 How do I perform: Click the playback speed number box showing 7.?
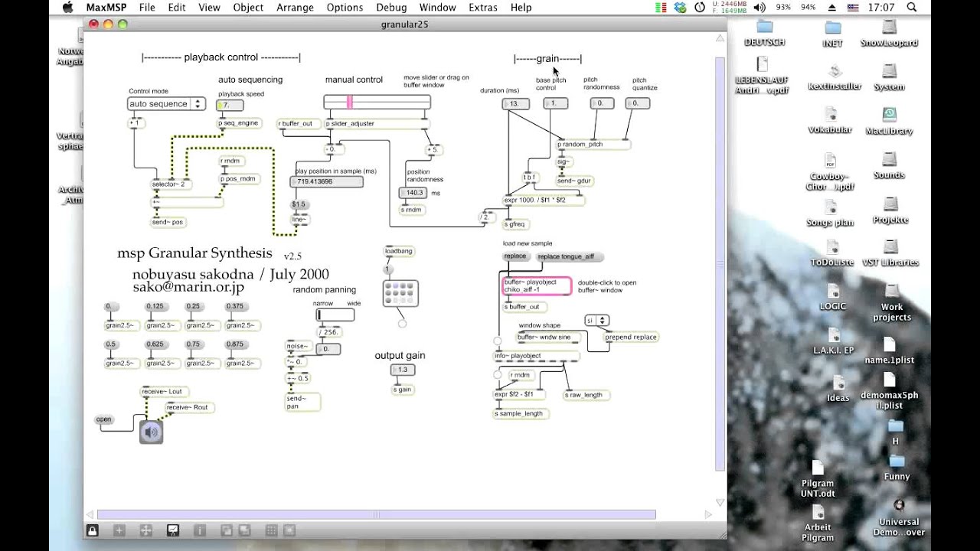(230, 105)
